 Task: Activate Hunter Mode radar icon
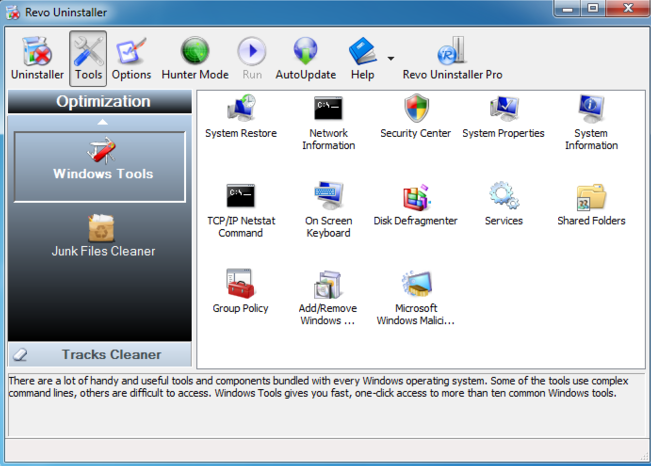[x=195, y=52]
